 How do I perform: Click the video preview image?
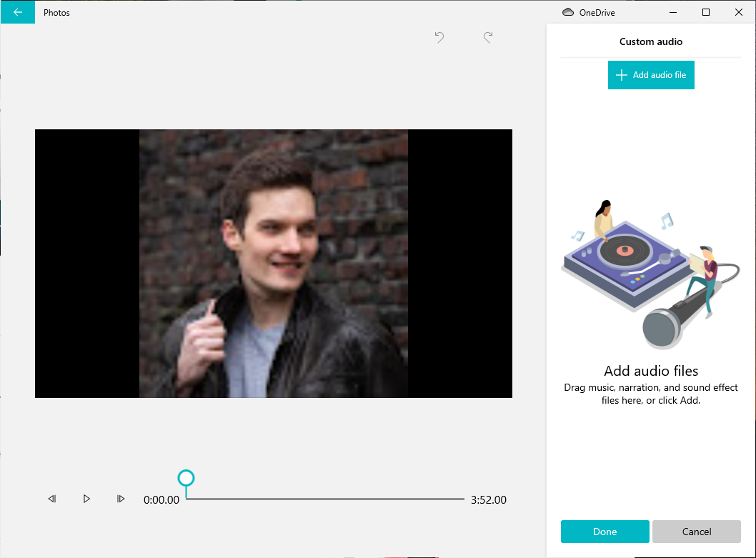(x=274, y=263)
